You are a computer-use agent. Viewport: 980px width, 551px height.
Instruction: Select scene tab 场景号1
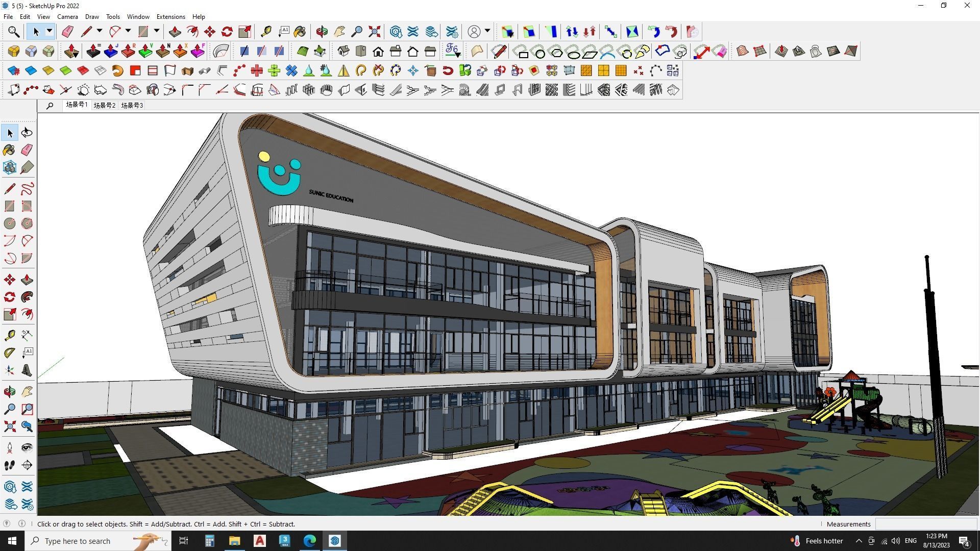pos(77,105)
